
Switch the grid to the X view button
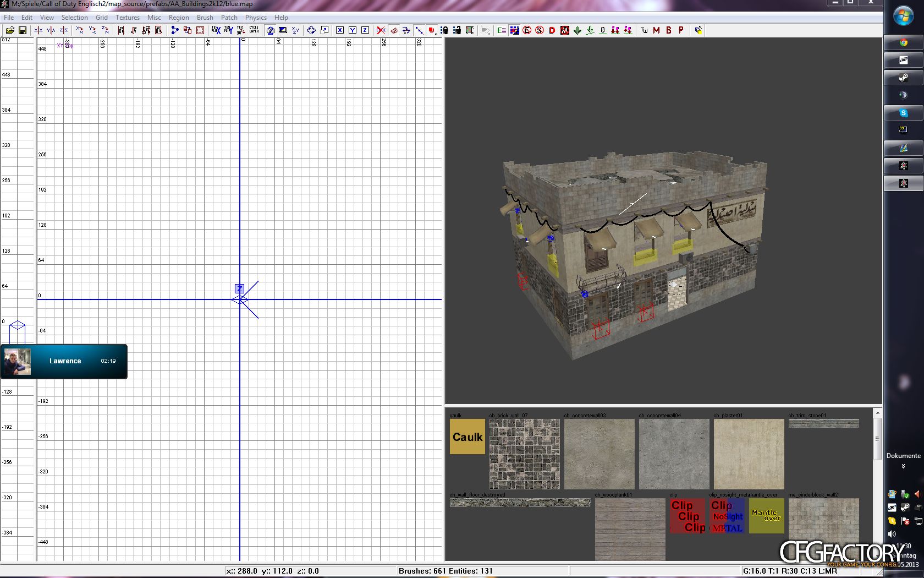click(340, 30)
